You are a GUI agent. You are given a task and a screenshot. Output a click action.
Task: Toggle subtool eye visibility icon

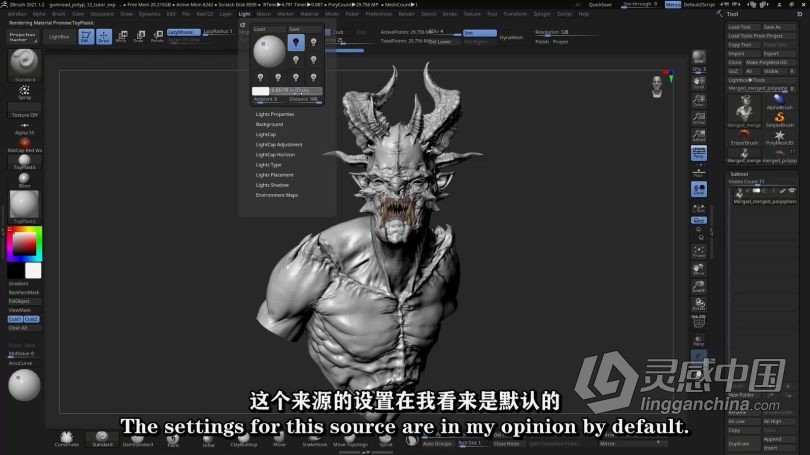coord(791,191)
